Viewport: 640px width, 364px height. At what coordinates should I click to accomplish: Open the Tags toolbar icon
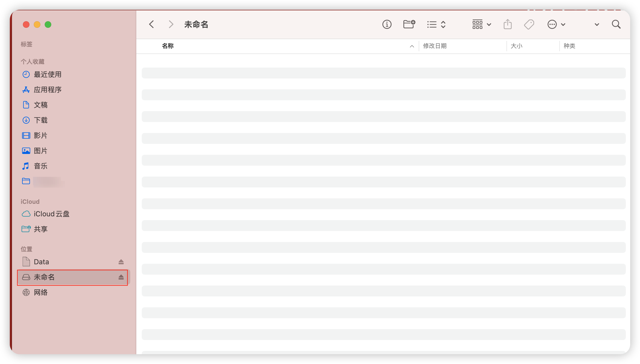pos(529,25)
